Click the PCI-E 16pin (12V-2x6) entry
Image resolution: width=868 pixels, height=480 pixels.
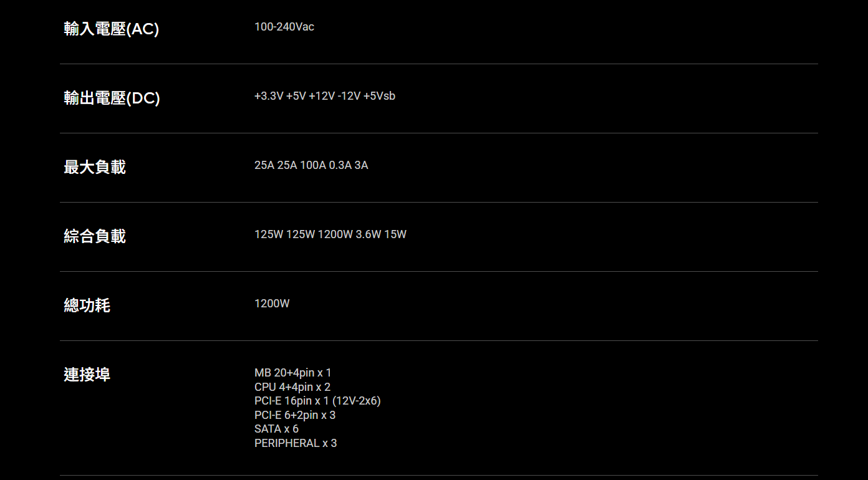coord(317,401)
